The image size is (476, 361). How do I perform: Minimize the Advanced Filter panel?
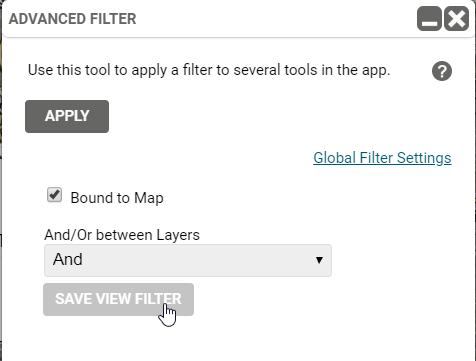[x=429, y=19]
